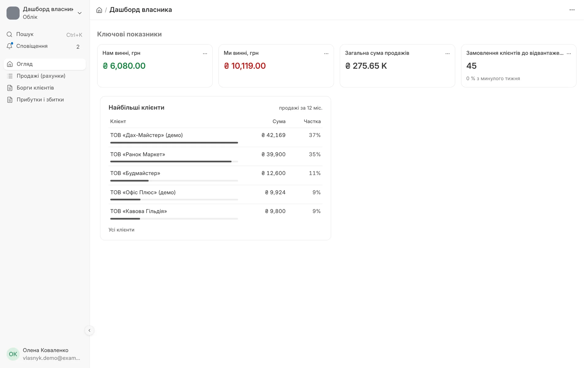Click the home icon in the breadcrumb
588x368 pixels.
(x=99, y=10)
